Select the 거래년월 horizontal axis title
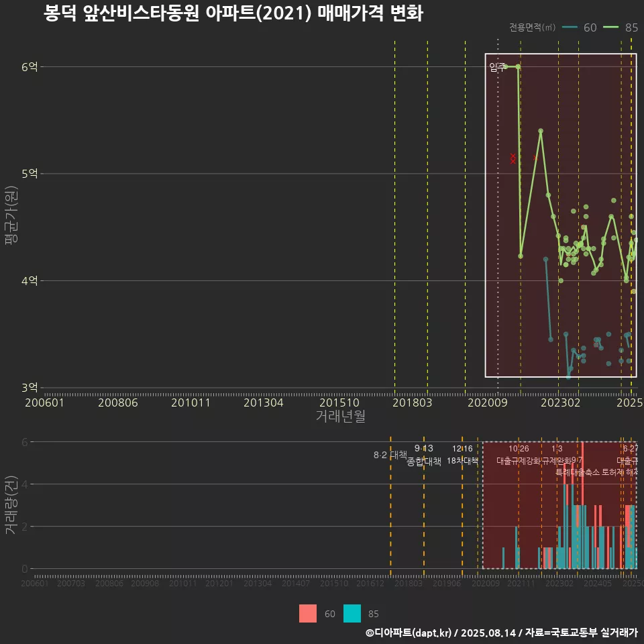 click(341, 416)
